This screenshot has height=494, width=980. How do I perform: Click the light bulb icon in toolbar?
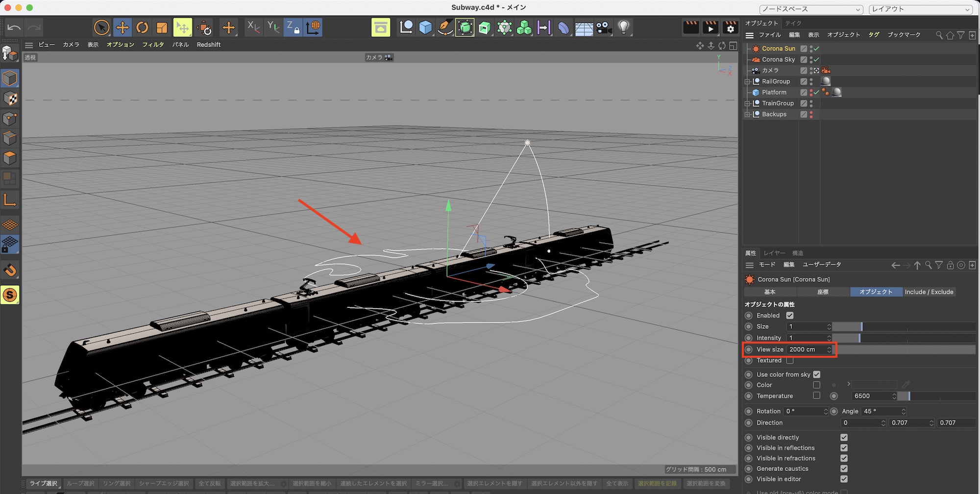pyautogui.click(x=623, y=27)
